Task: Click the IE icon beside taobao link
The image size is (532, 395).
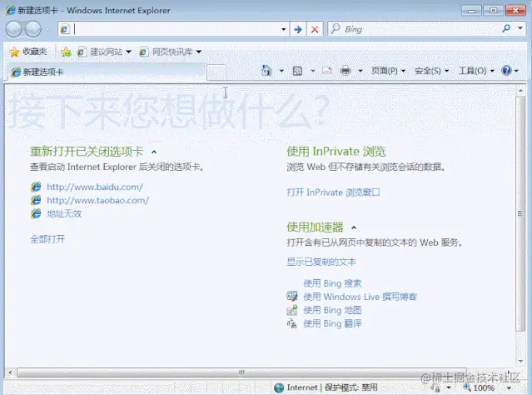Action: click(x=36, y=200)
